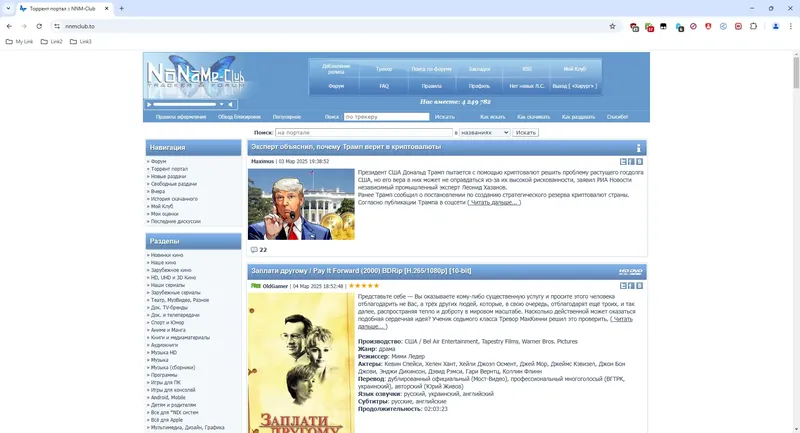Open the Trump article thumbnail image
Image resolution: width=800 pixels, height=433 pixels.
[301, 204]
